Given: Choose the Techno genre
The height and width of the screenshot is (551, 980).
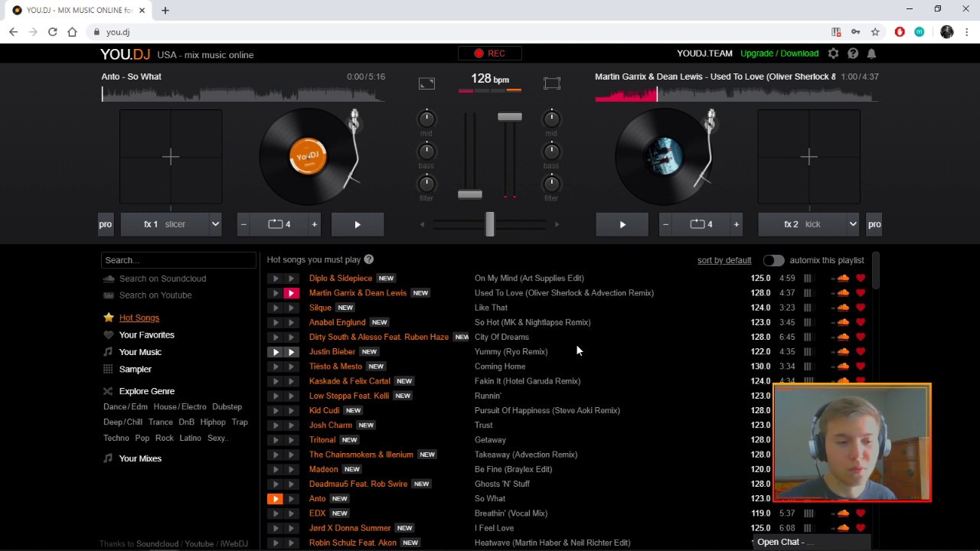Looking at the screenshot, I should click(x=116, y=439).
